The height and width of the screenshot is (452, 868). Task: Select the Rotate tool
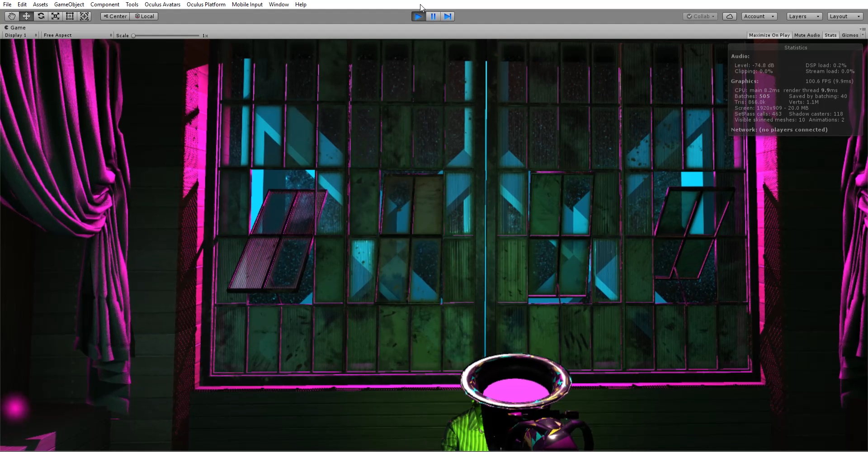pyautogui.click(x=41, y=16)
